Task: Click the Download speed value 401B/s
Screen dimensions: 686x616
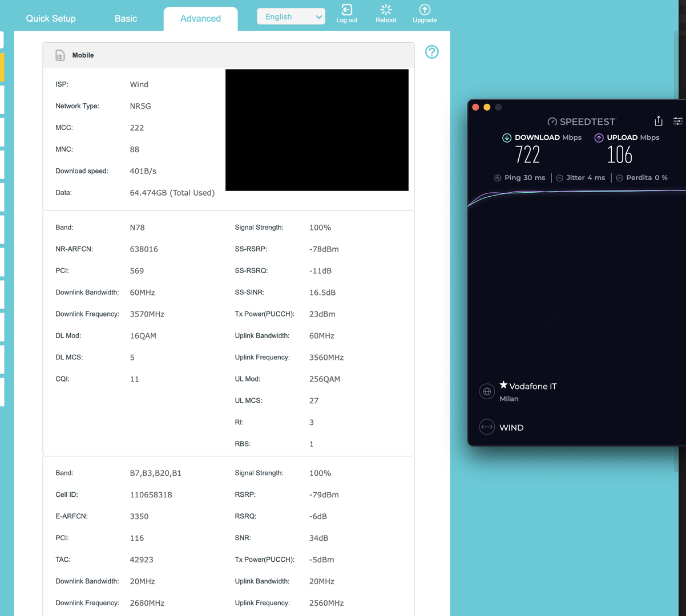Action: 143,171
